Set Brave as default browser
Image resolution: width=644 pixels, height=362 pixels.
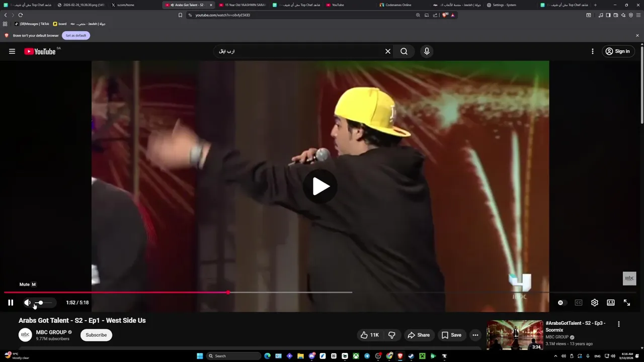76,36
